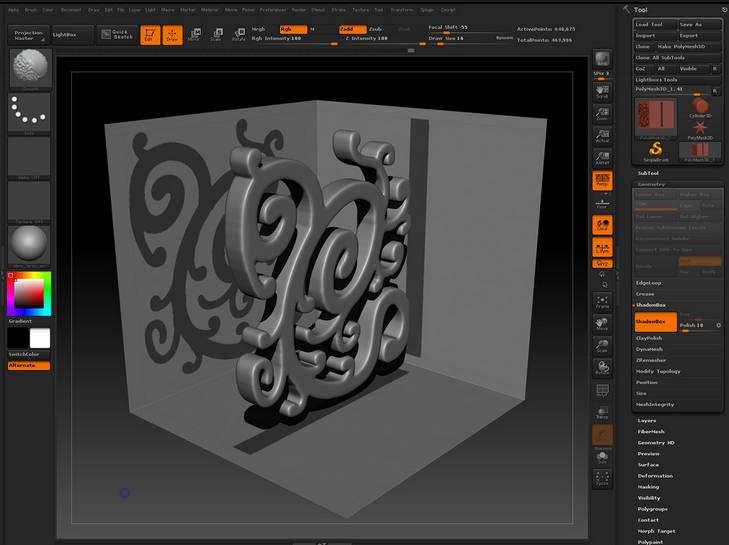Expand the SubTool section

click(648, 173)
